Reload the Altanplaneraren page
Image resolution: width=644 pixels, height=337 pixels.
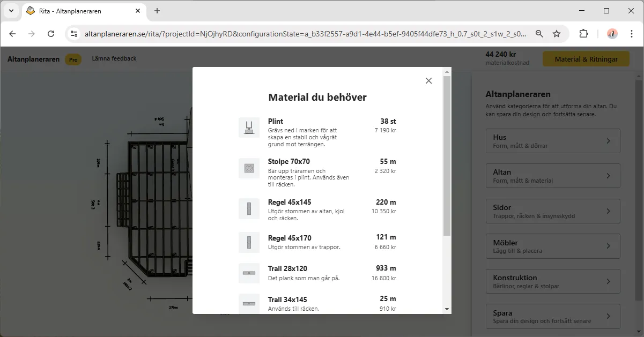[51, 33]
